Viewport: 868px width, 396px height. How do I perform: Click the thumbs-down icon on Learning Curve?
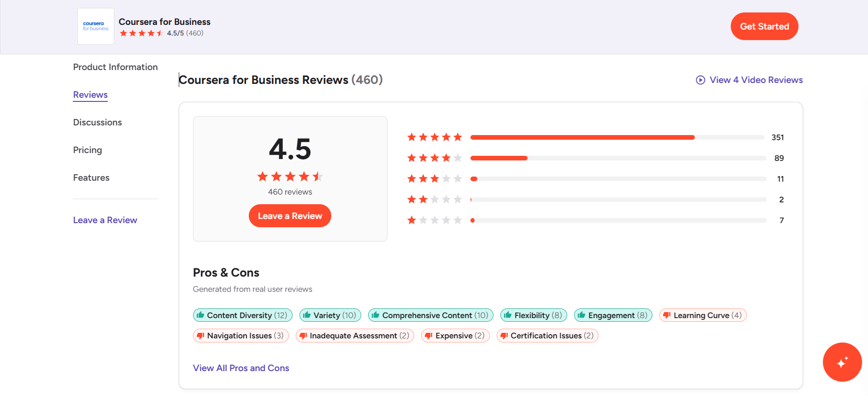click(x=667, y=315)
